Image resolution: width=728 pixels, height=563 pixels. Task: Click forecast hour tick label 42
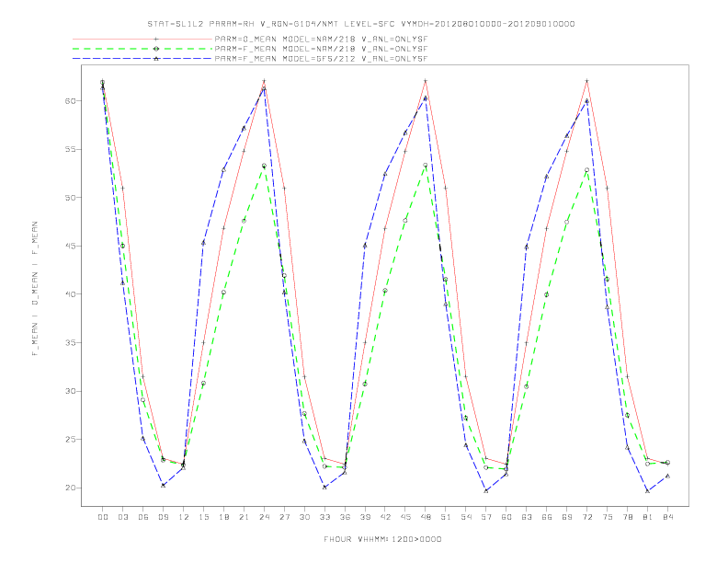[385, 517]
